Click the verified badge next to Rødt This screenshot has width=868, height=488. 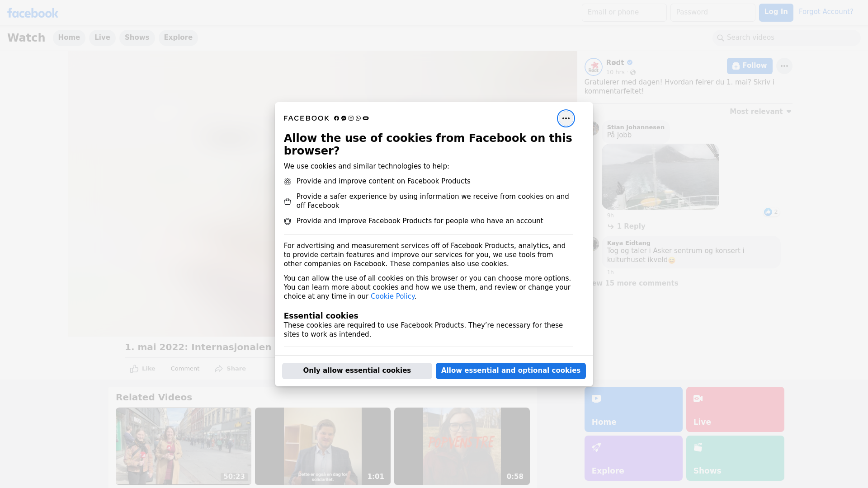[x=630, y=62]
